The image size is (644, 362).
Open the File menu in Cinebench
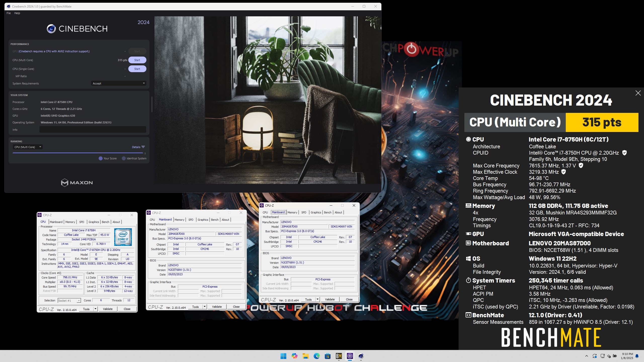click(9, 13)
